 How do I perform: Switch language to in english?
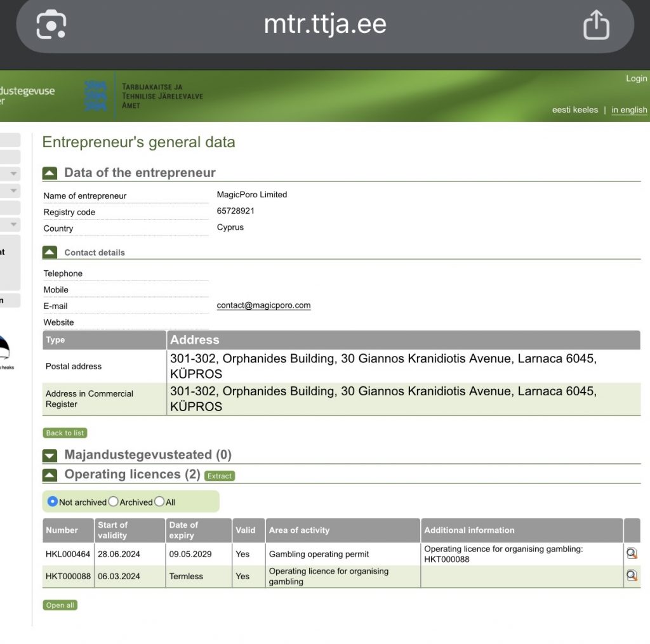click(x=629, y=110)
